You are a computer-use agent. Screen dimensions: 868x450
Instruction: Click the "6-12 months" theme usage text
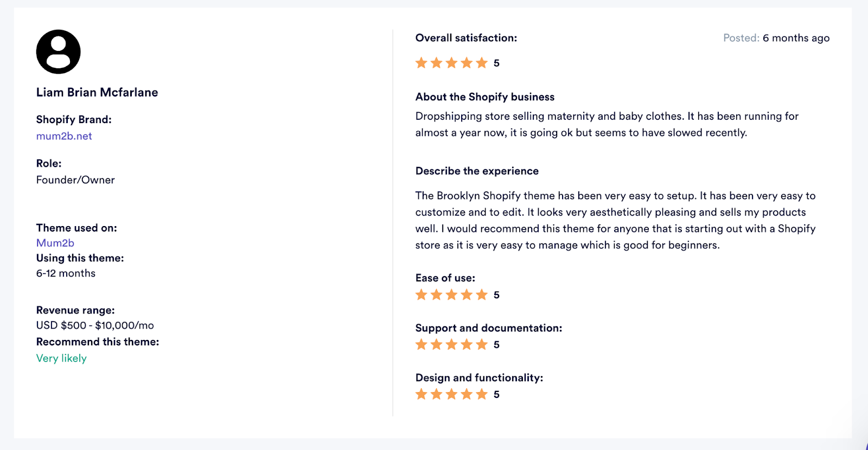tap(66, 273)
